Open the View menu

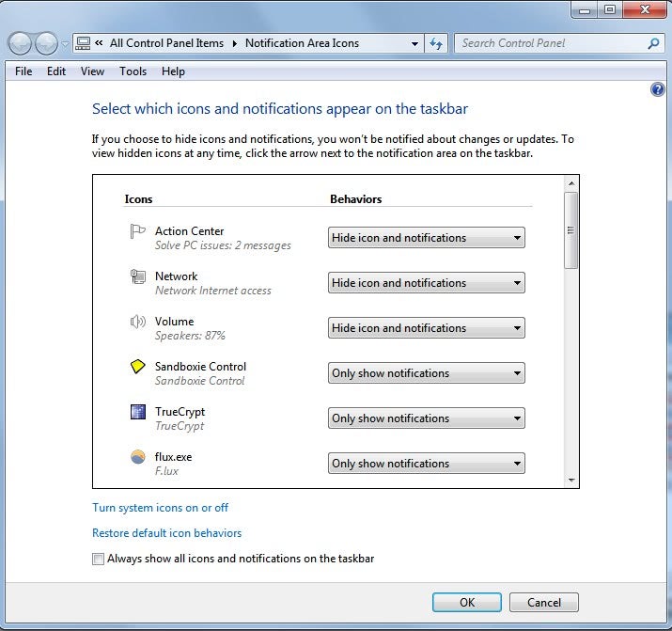click(x=92, y=71)
